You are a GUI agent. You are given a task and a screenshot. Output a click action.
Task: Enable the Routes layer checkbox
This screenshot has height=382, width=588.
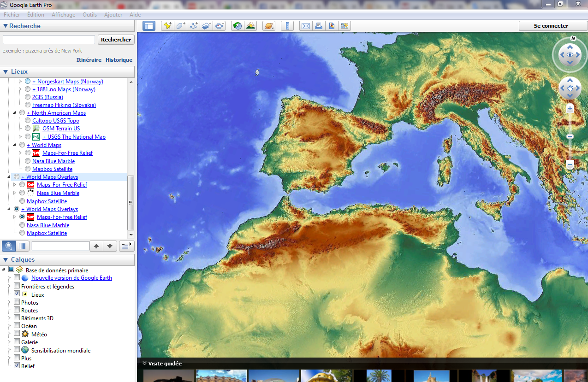17,310
